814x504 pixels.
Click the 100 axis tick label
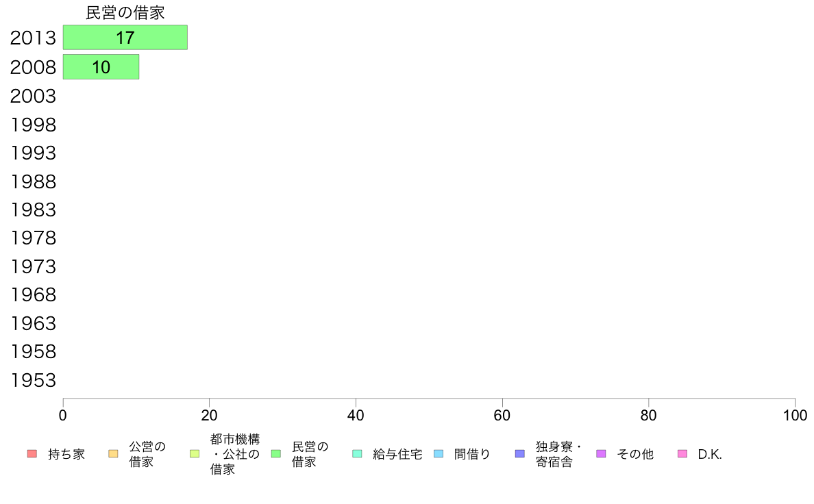(x=795, y=415)
